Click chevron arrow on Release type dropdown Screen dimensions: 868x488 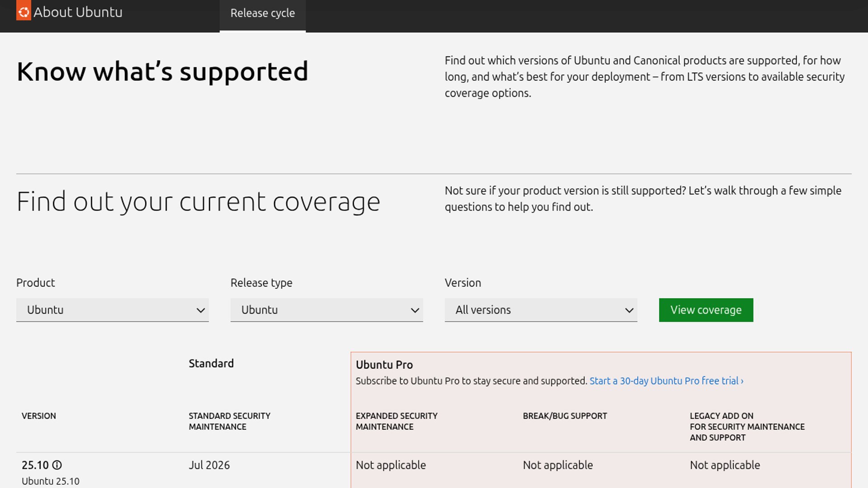pyautogui.click(x=415, y=310)
